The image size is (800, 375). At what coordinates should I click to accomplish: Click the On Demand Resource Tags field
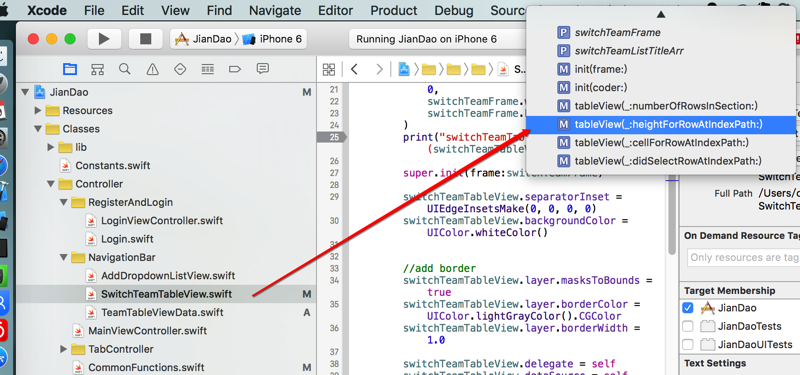pos(743,258)
